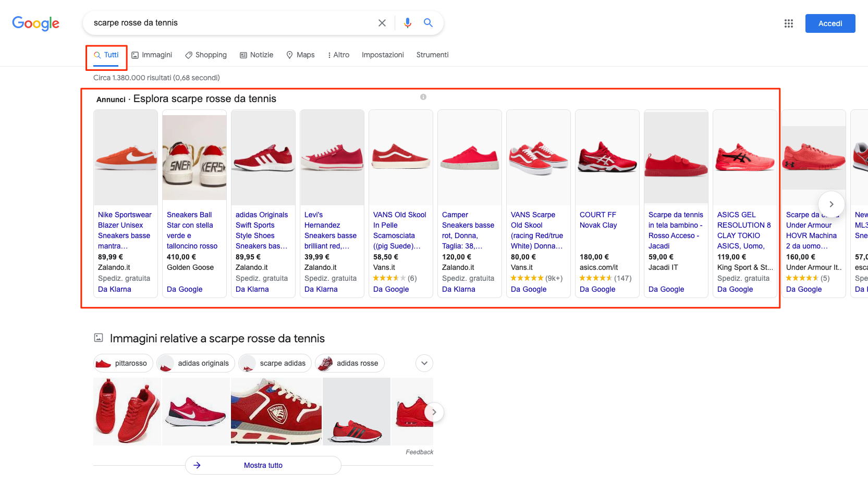Open the Altro dropdown
868x484 pixels.
tap(338, 55)
